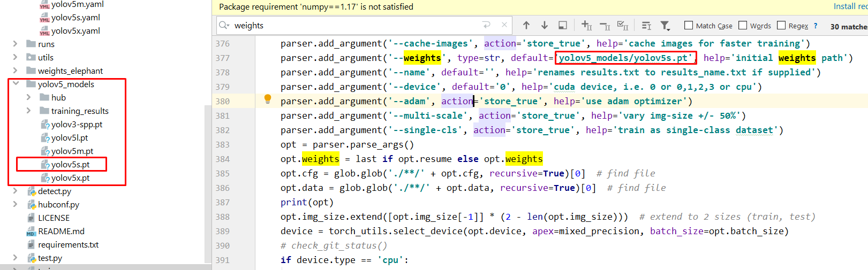Select yolov5s.pt in project tree
Screen dimensions: 868x270
point(70,165)
